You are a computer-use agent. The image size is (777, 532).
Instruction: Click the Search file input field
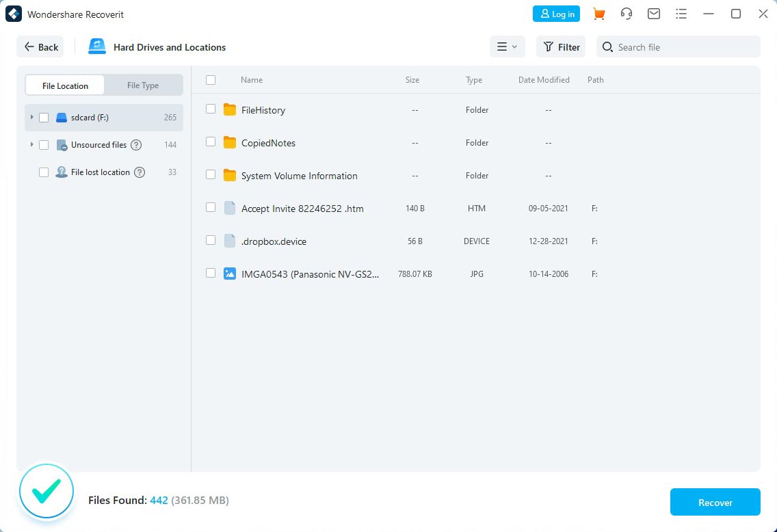coord(678,46)
